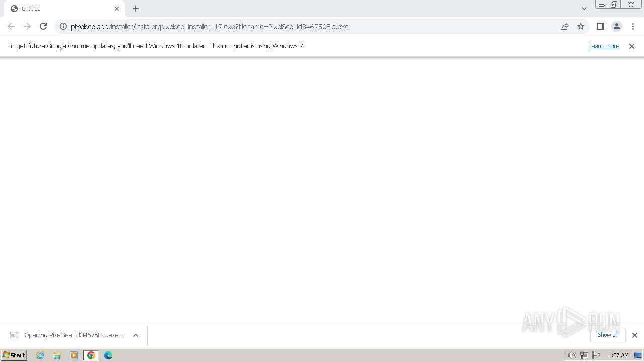Open the tab search chevron
The width and height of the screenshot is (644, 362).
click(584, 9)
